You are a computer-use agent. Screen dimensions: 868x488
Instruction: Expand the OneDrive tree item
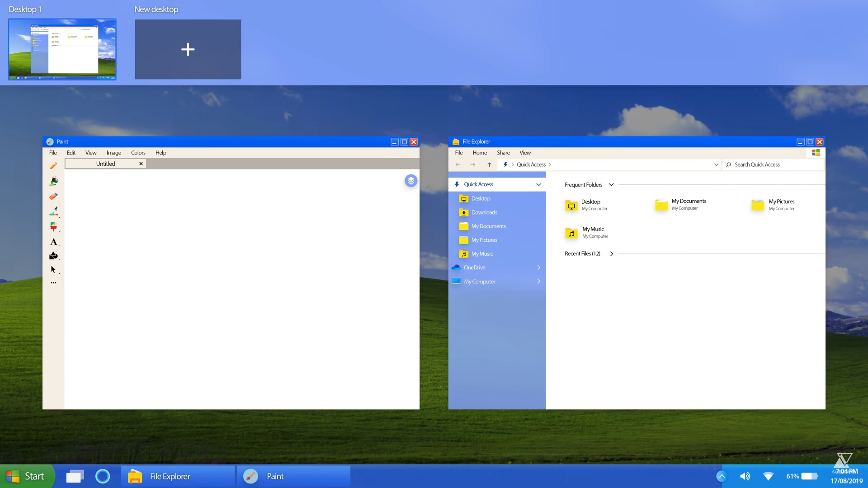point(538,267)
